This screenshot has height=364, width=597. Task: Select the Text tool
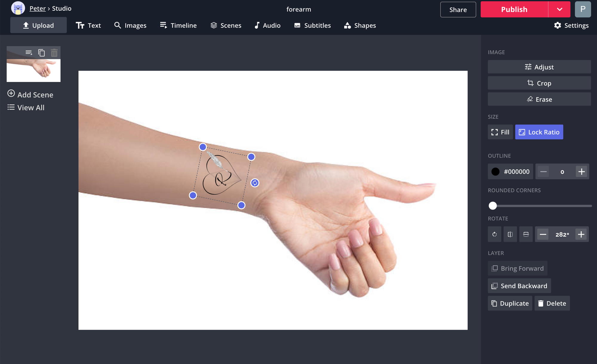[88, 25]
